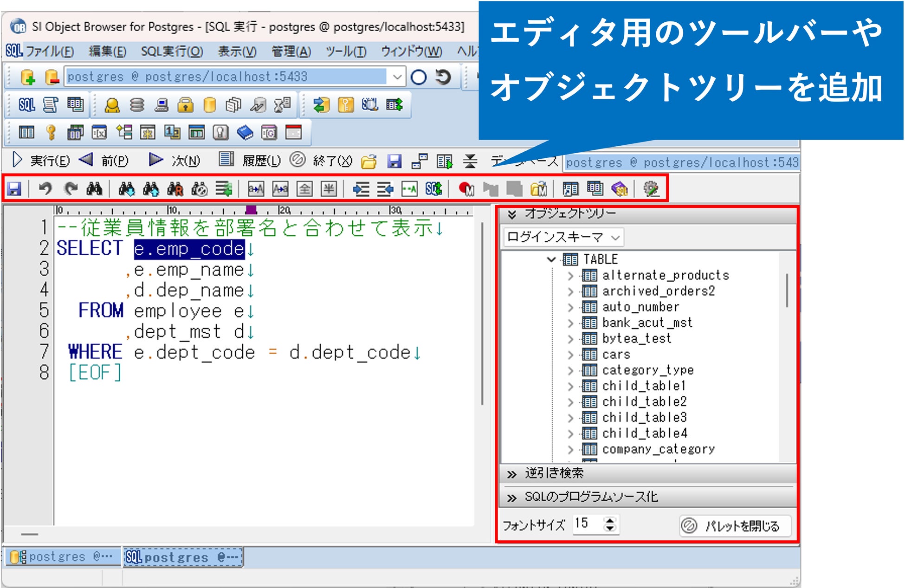Click the increase indent icon
This screenshot has width=905, height=588.
tap(361, 189)
